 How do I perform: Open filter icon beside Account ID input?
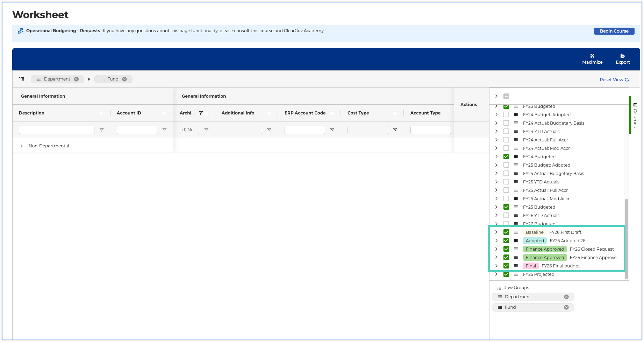point(164,130)
